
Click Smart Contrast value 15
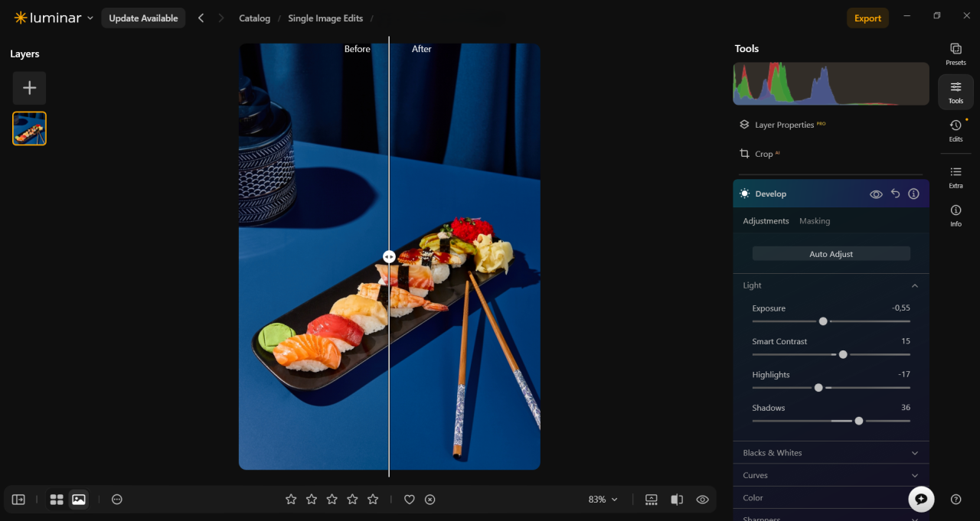[x=906, y=341]
